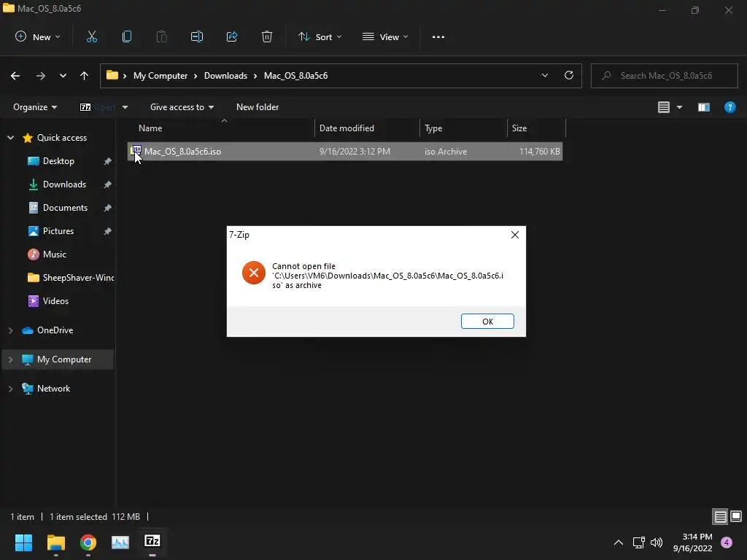Switch to details view in status bar
The width and height of the screenshot is (747, 560).
(720, 516)
